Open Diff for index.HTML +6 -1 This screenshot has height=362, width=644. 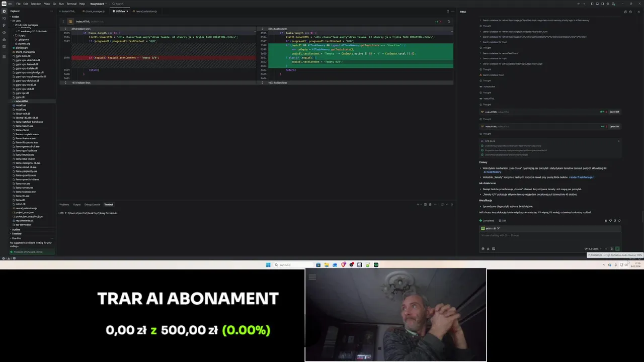point(614,126)
